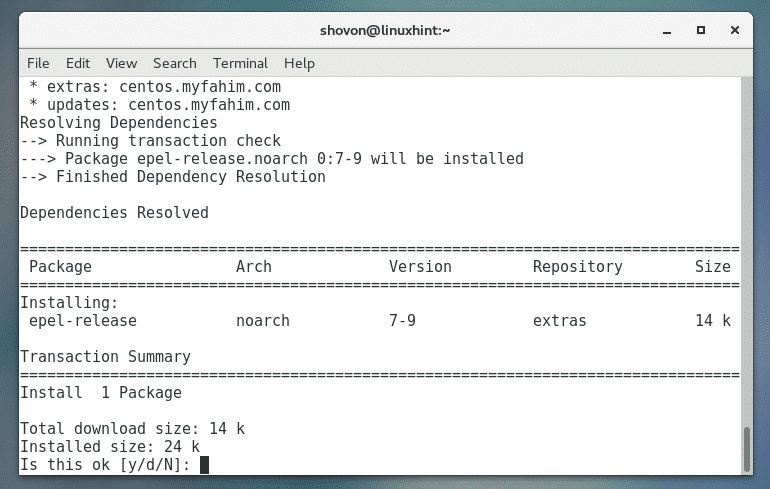The width and height of the screenshot is (770, 489).
Task: Click the shovon@linuxhint title bar
Action: pyautogui.click(x=384, y=31)
